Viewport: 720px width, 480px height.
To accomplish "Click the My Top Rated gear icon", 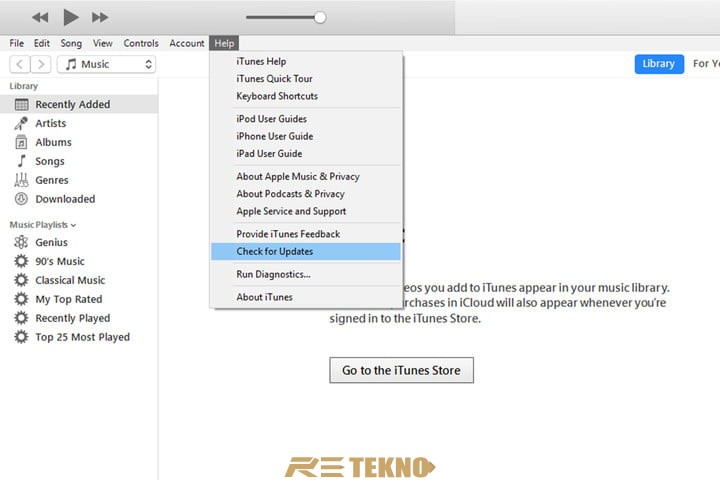I will [x=21, y=299].
